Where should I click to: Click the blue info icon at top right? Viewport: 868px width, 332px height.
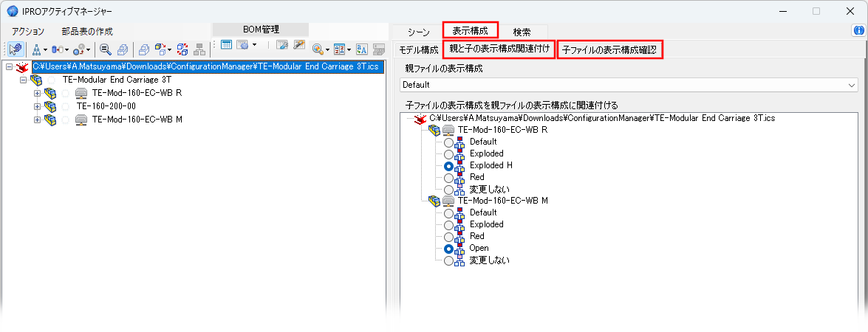tap(858, 32)
